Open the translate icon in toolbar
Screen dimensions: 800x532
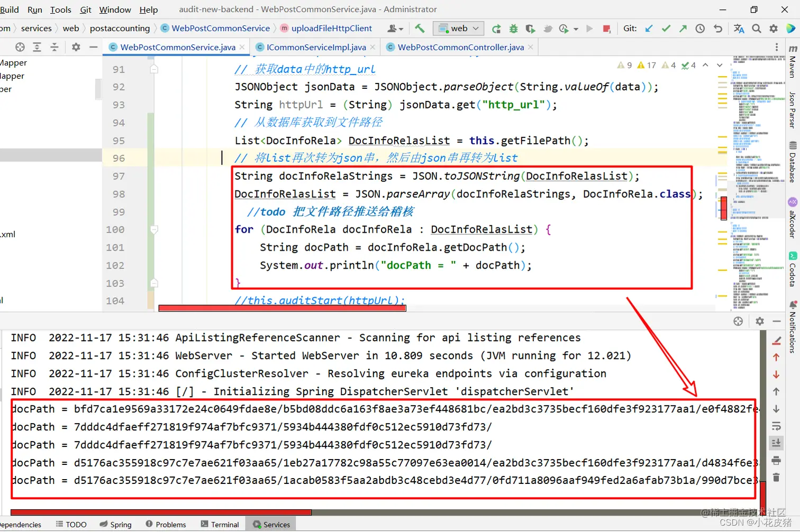pos(739,29)
